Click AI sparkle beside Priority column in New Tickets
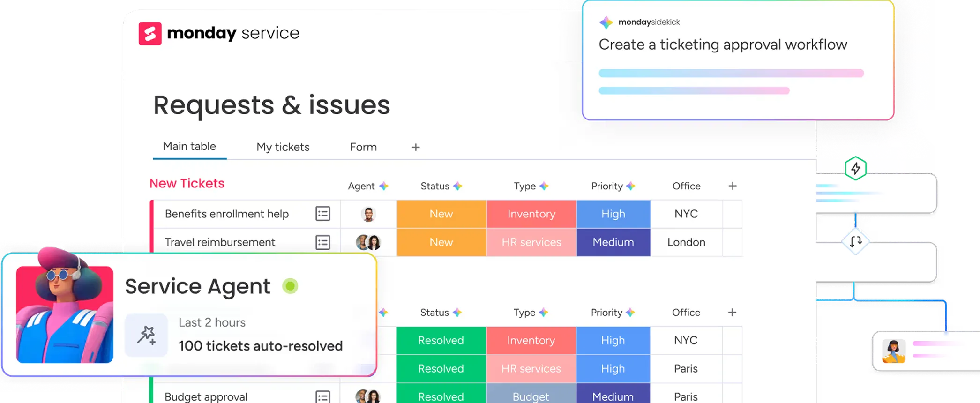The width and height of the screenshot is (980, 403). click(x=631, y=186)
